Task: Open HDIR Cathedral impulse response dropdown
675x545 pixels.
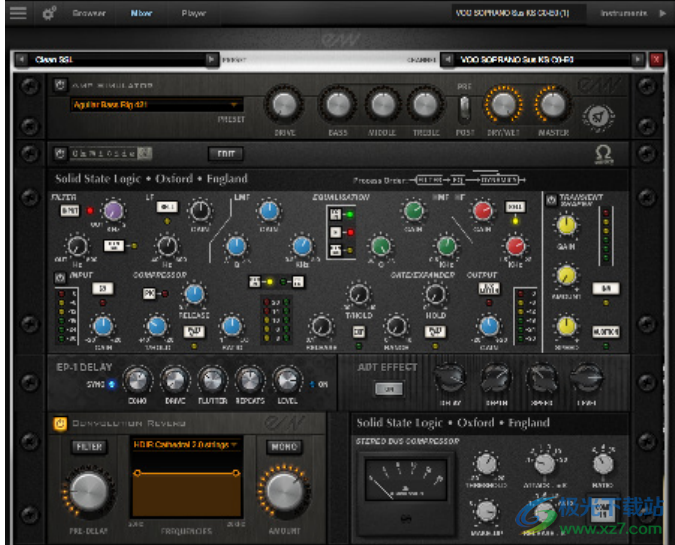Action: coord(186,445)
